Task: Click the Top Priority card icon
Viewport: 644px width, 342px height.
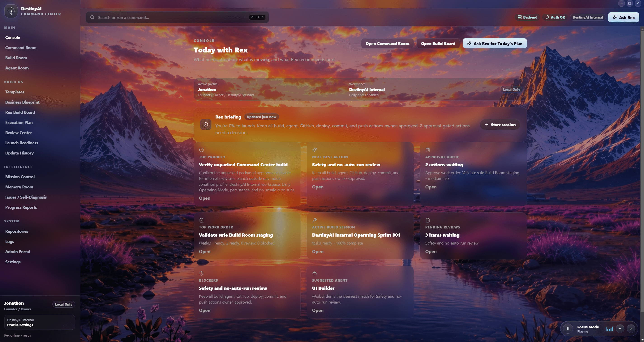Action: click(201, 150)
